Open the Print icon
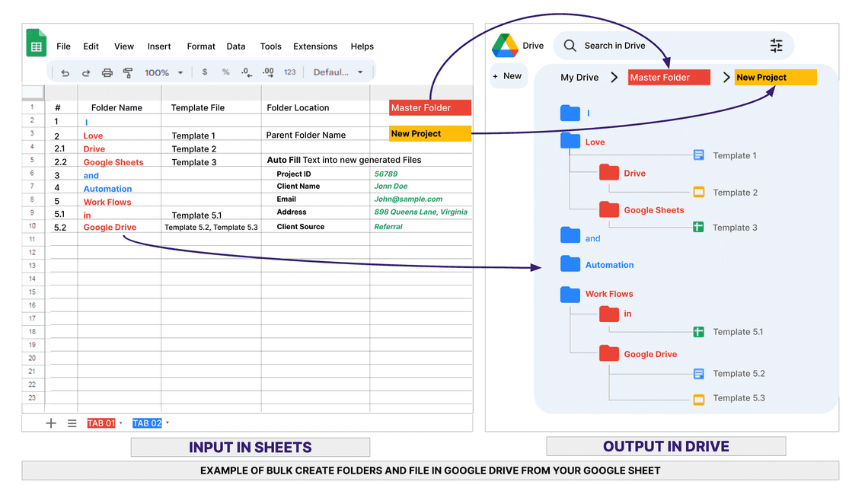 pos(107,72)
